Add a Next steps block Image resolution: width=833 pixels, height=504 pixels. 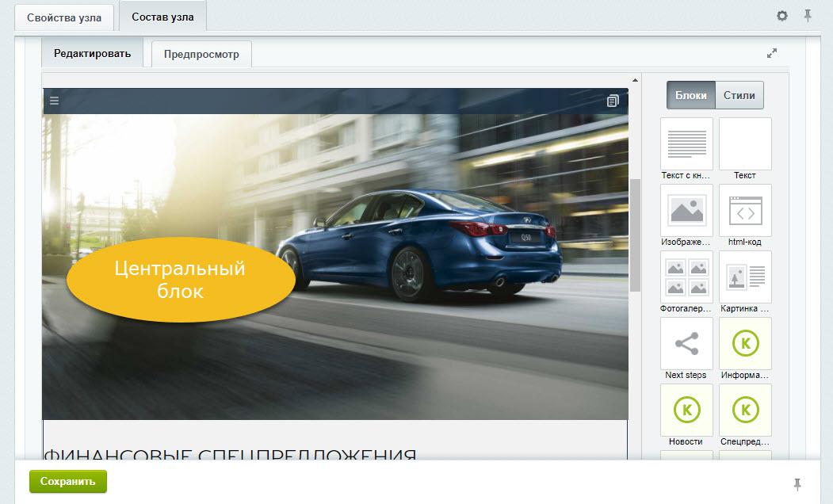pyautogui.click(x=686, y=344)
